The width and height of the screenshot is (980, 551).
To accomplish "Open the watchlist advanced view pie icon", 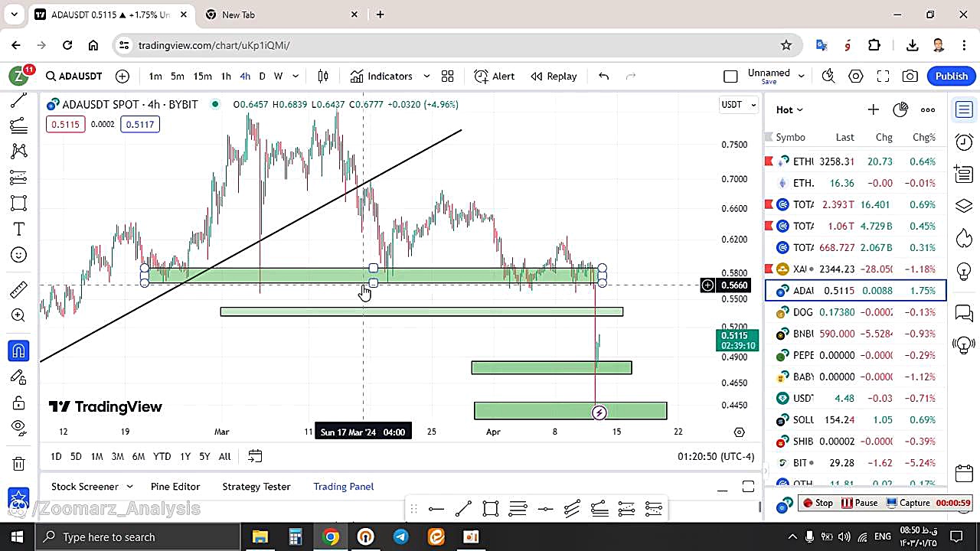I will [900, 109].
